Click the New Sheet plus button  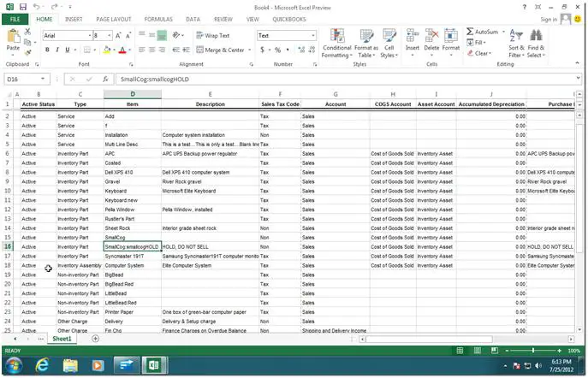coord(95,339)
